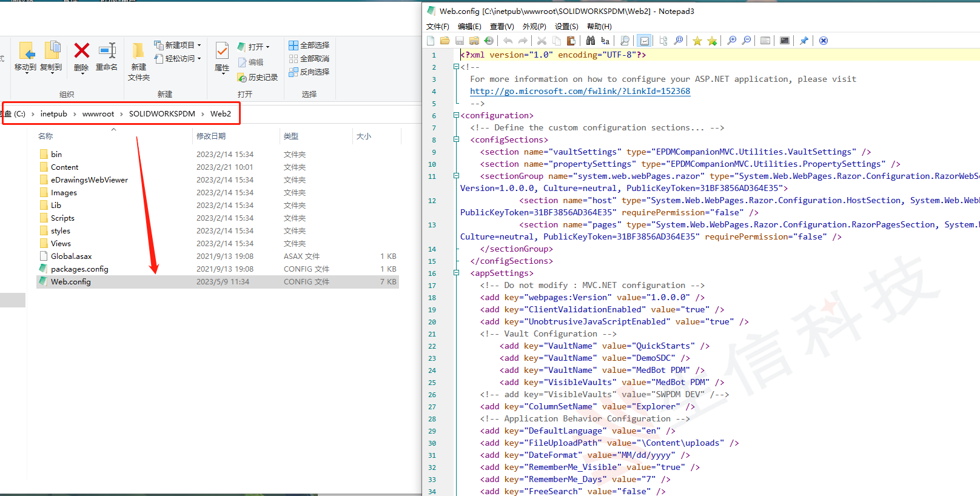This screenshot has width=980, height=496.
Task: Open the 帮助(H) menu in Notepad3
Action: coord(599,26)
